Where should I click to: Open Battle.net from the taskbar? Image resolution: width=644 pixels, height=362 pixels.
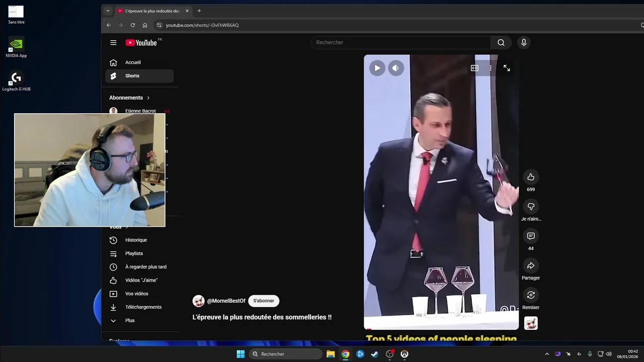(x=360, y=354)
